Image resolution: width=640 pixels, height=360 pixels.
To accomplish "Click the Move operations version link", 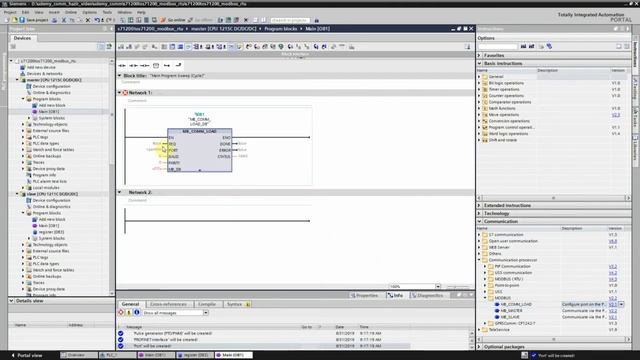I will point(616,115).
